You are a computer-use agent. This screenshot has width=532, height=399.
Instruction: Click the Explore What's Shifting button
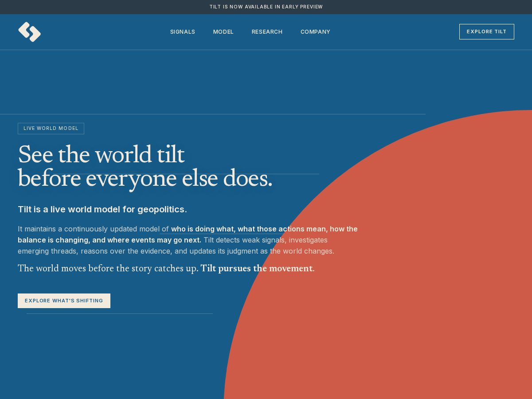(x=64, y=301)
